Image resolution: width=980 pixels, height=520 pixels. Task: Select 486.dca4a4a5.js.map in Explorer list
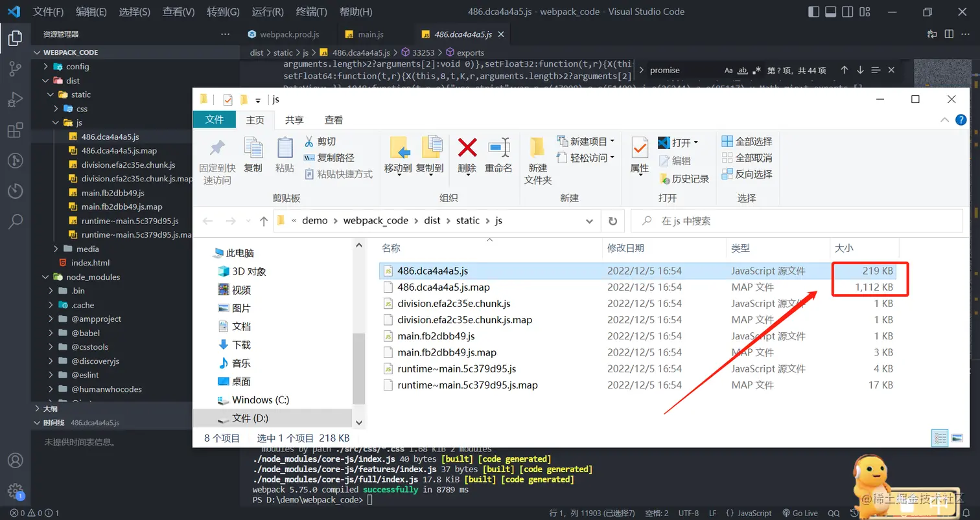click(x=443, y=287)
